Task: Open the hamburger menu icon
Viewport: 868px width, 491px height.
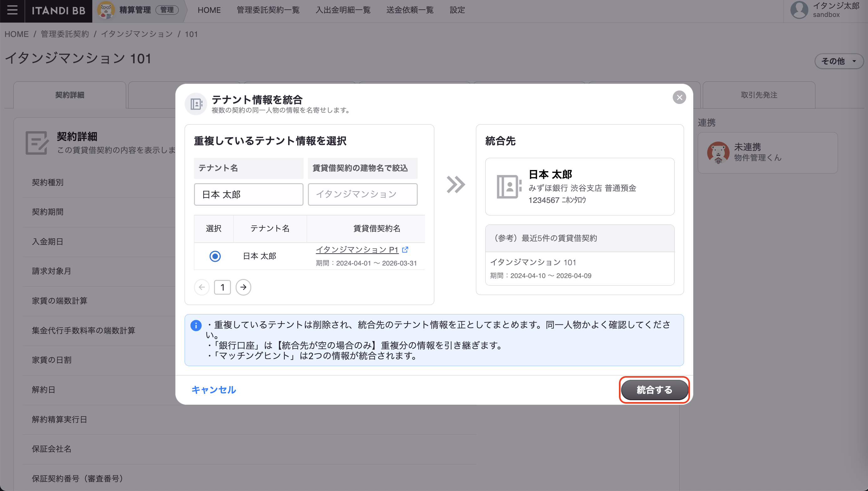Action: (x=12, y=10)
